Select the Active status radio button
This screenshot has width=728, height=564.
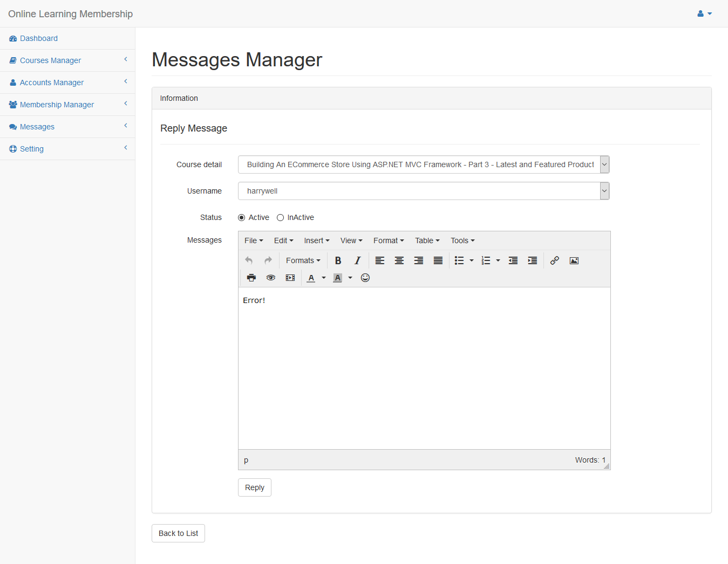coord(242,218)
